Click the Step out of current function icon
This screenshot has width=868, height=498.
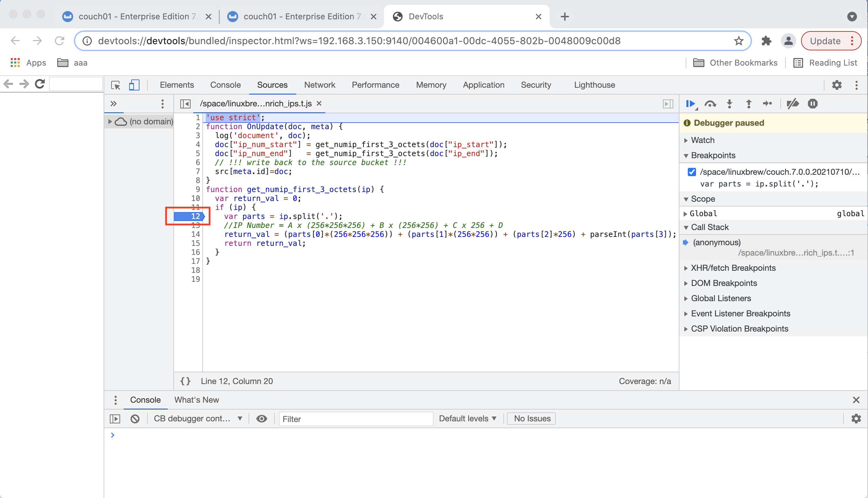(749, 103)
